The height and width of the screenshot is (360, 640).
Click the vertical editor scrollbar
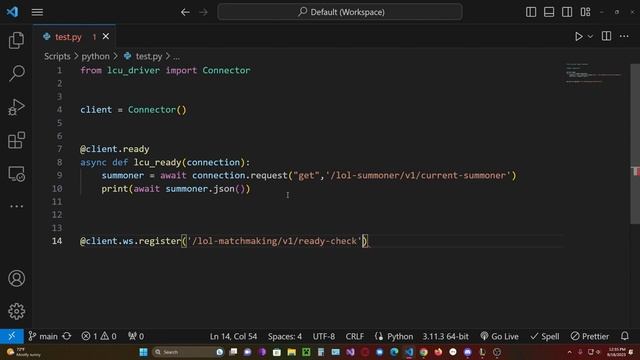635,144
